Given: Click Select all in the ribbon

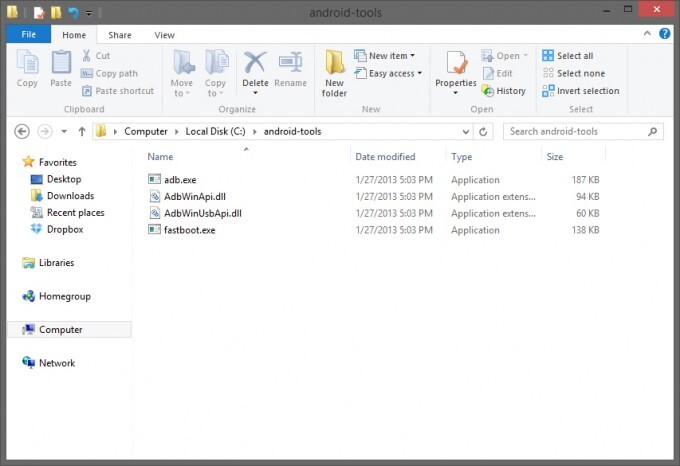Looking at the screenshot, I should [x=568, y=56].
